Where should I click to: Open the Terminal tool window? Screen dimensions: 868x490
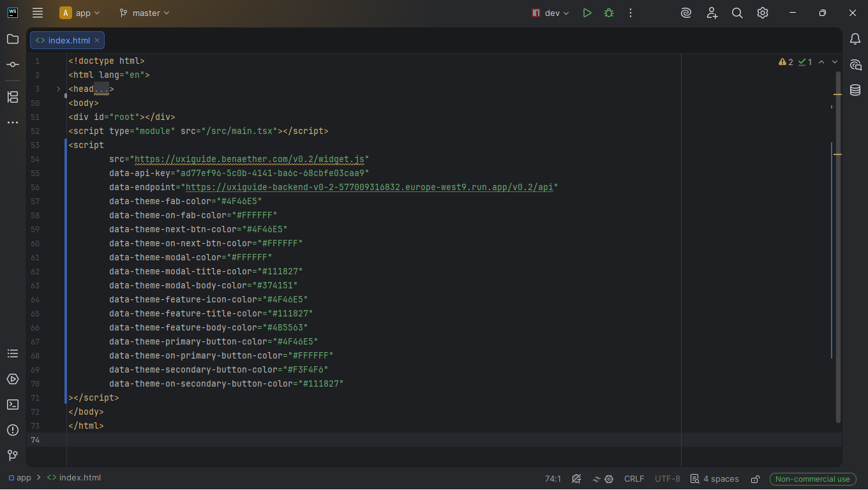(x=13, y=405)
